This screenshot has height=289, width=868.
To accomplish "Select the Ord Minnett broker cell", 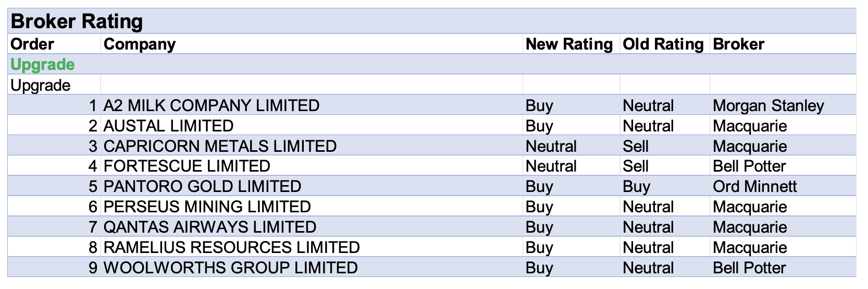I will tap(754, 187).
